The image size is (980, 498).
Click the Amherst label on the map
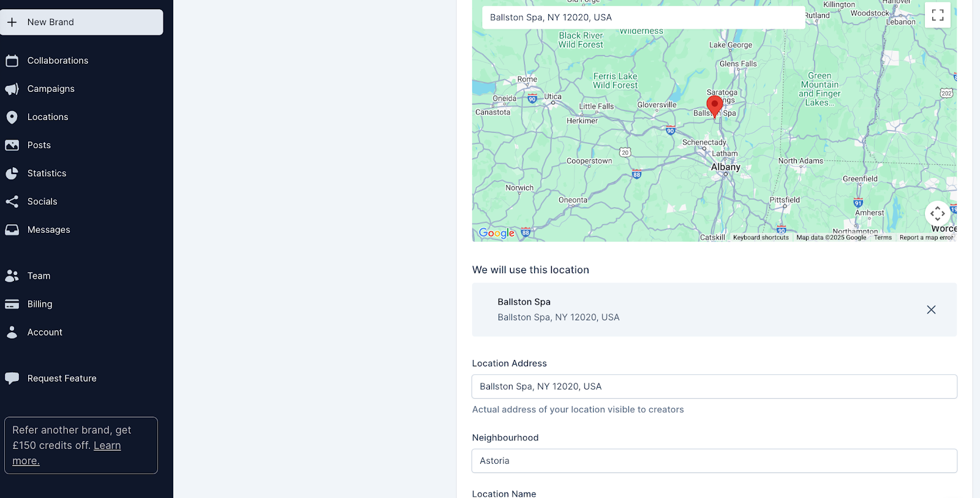click(869, 213)
